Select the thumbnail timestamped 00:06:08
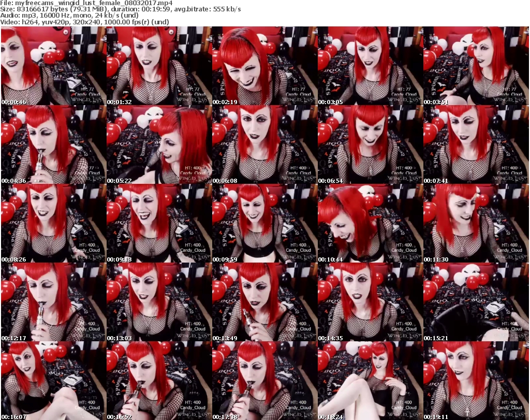 (264, 144)
